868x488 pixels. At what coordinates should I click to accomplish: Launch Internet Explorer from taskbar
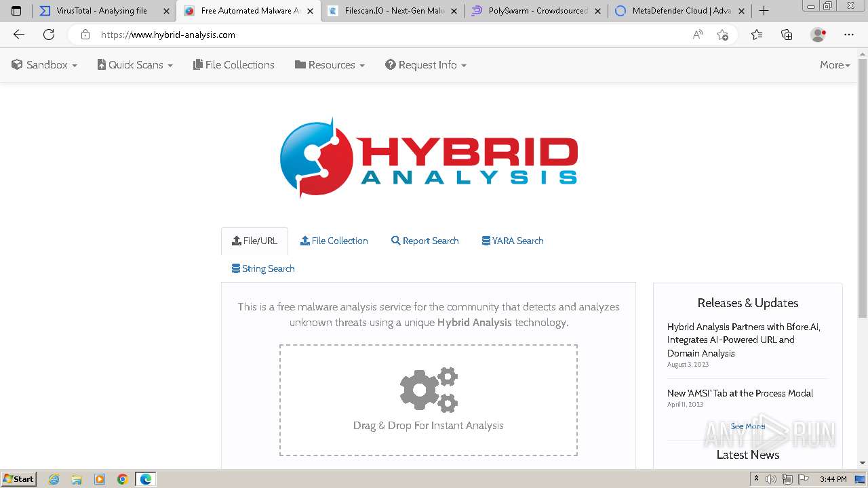tap(54, 479)
